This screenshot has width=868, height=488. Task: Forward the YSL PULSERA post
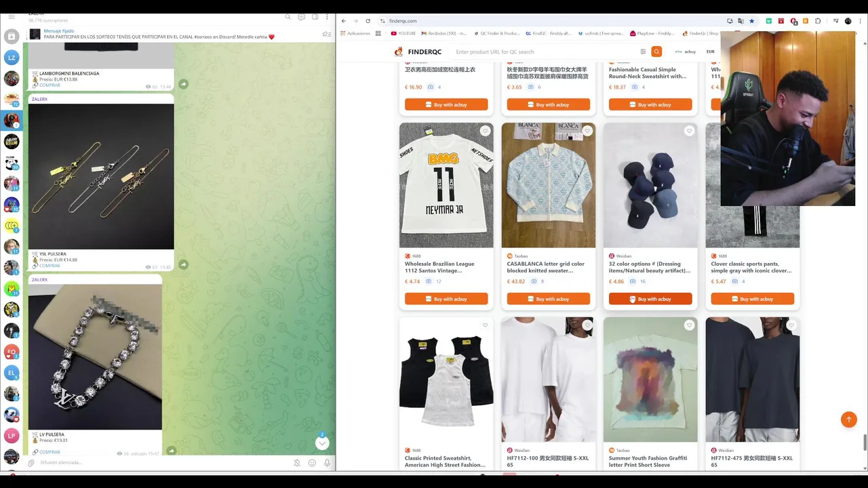click(183, 264)
